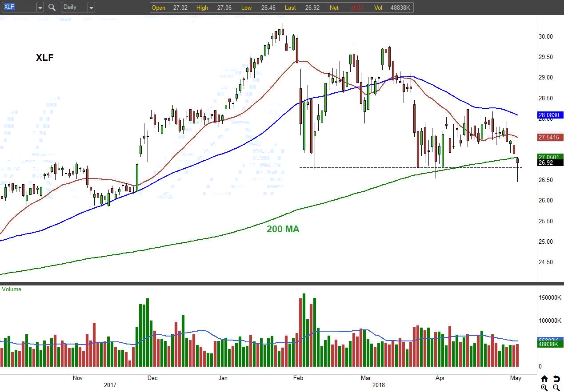Zoom in with the plus magnifier
The width and height of the screenshot is (564, 392).
point(544,388)
